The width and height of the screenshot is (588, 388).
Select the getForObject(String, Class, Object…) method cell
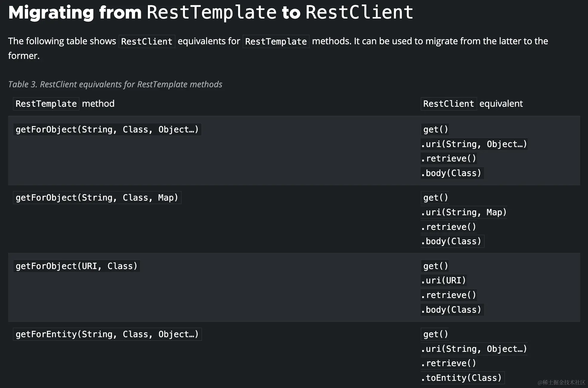pyautogui.click(x=107, y=129)
